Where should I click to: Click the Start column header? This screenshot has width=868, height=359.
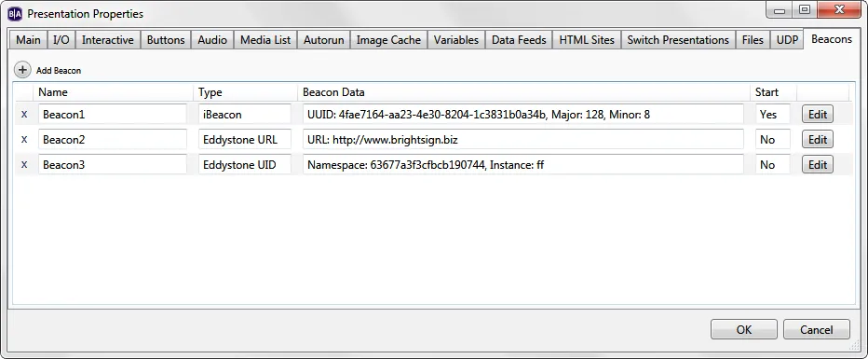773,92
